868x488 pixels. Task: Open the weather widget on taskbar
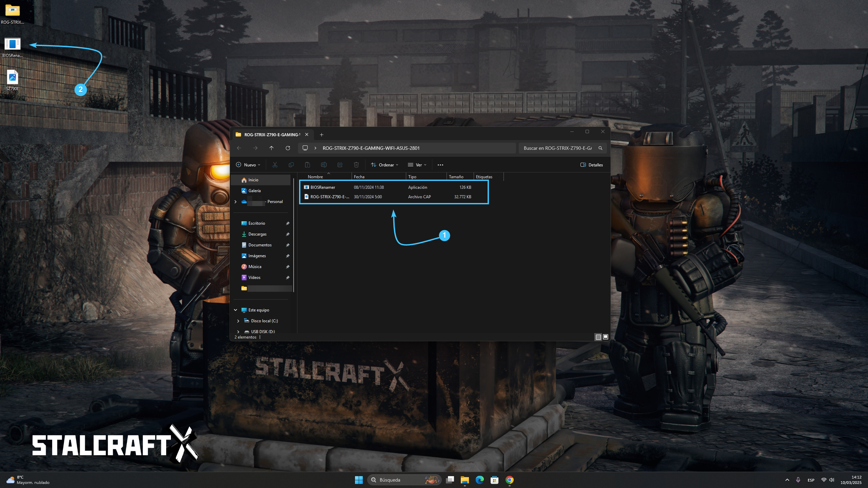[28, 480]
